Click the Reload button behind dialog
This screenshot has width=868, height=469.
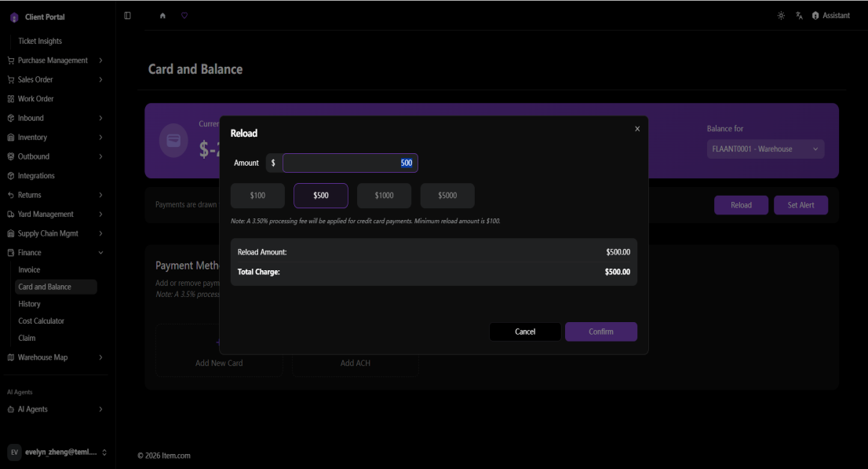tap(741, 205)
